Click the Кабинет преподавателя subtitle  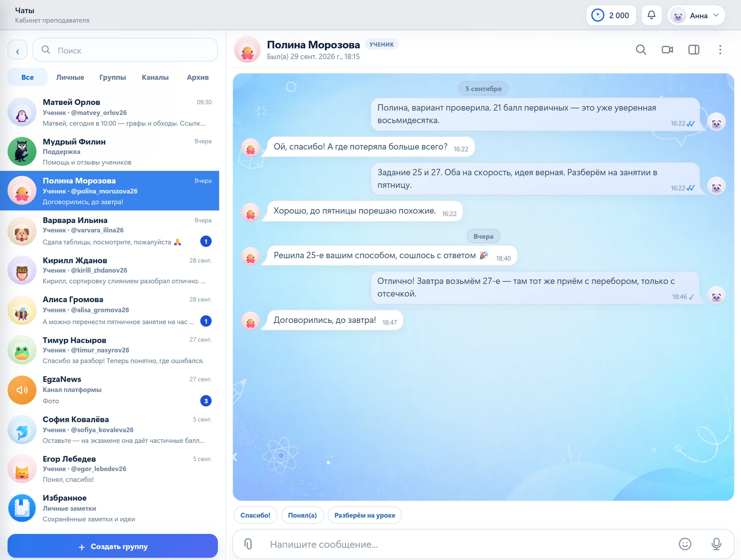(52, 20)
